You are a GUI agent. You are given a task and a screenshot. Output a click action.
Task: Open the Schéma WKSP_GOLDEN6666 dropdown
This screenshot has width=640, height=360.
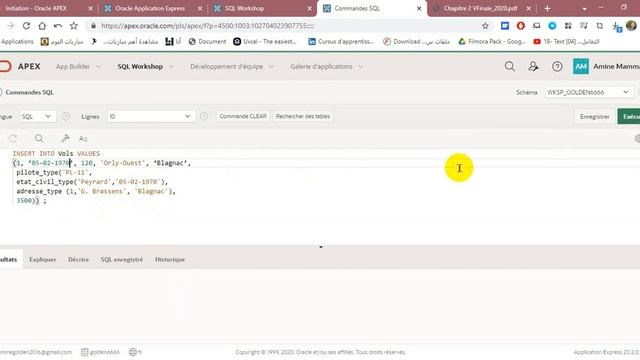pos(589,92)
